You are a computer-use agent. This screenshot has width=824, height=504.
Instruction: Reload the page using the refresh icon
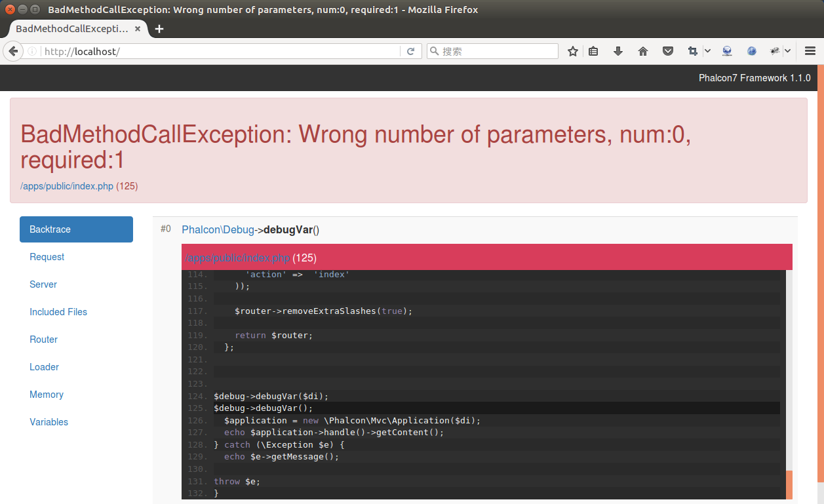(411, 51)
